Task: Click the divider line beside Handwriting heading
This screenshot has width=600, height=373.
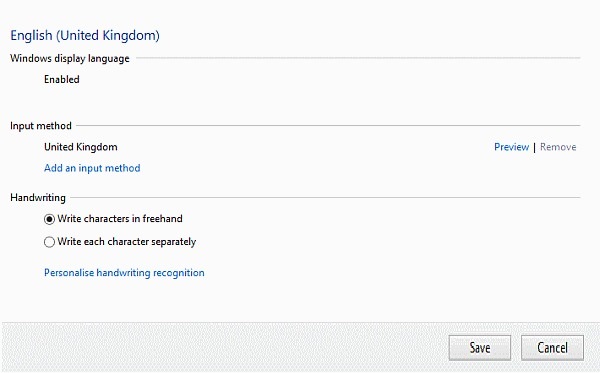Action: [x=325, y=198]
